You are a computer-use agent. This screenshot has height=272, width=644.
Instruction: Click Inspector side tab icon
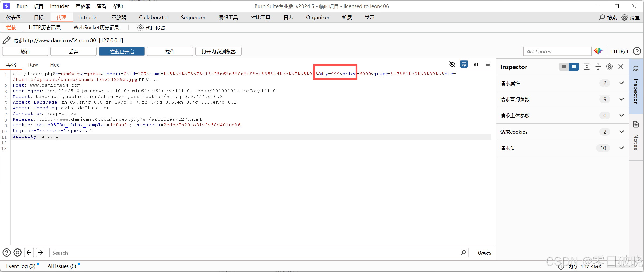click(x=636, y=69)
